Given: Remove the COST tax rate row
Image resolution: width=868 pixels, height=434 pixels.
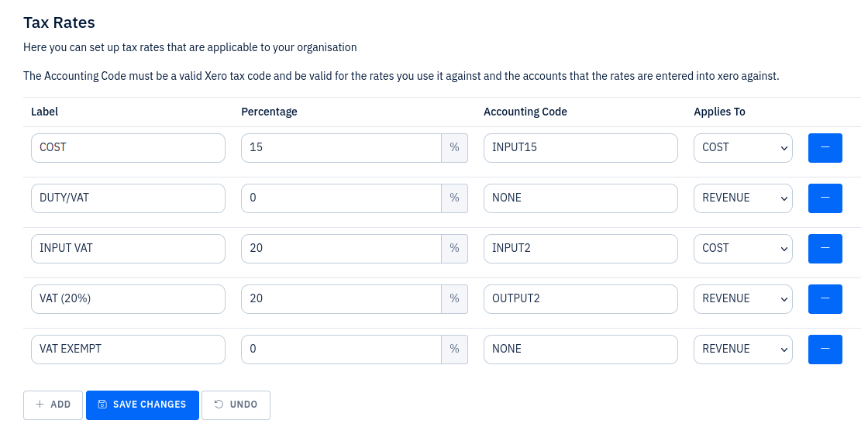Looking at the screenshot, I should [x=825, y=148].
